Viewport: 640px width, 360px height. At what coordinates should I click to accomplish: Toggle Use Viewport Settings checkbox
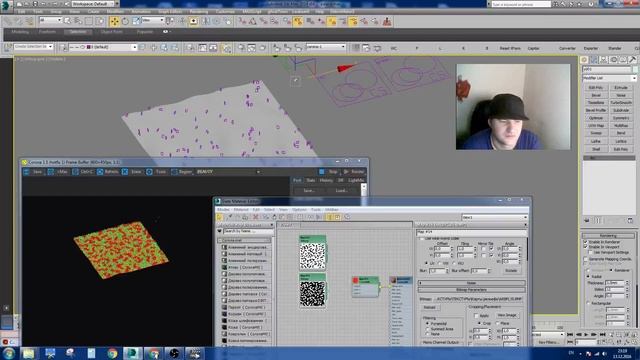[591, 252]
